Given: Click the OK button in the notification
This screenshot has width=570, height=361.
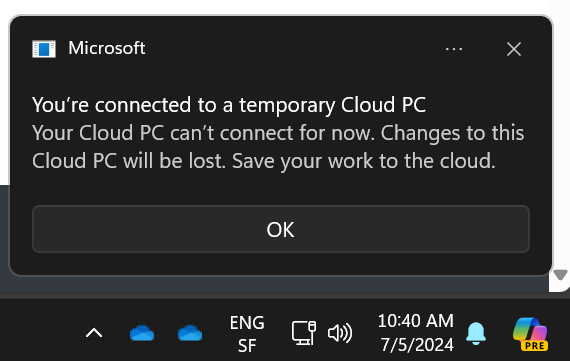Looking at the screenshot, I should (x=281, y=229).
